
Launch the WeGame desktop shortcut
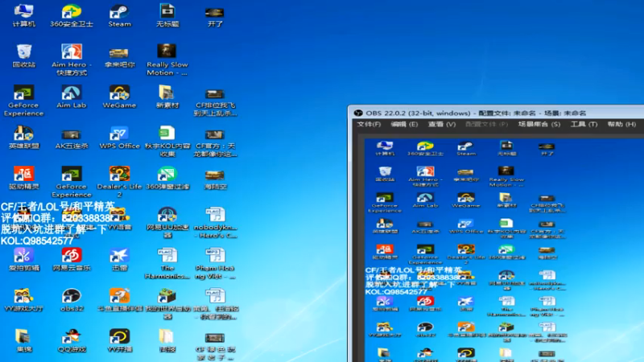119,97
